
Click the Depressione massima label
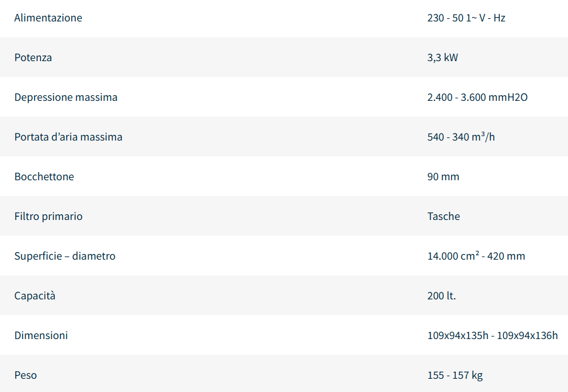pyautogui.click(x=66, y=97)
